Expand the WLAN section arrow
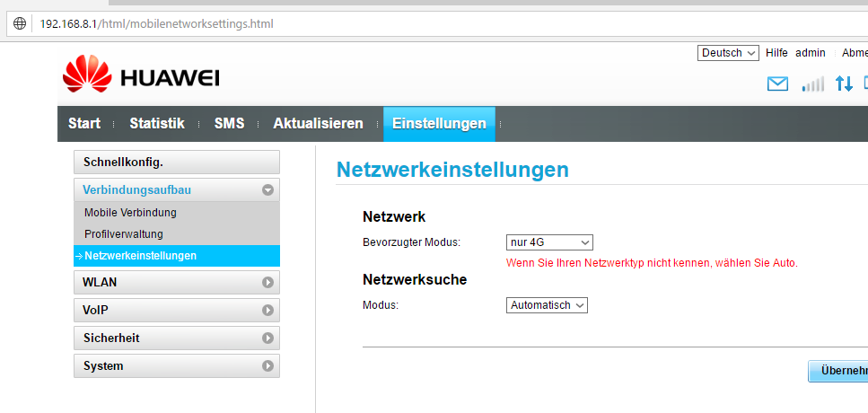The height and width of the screenshot is (413, 868). [267, 282]
